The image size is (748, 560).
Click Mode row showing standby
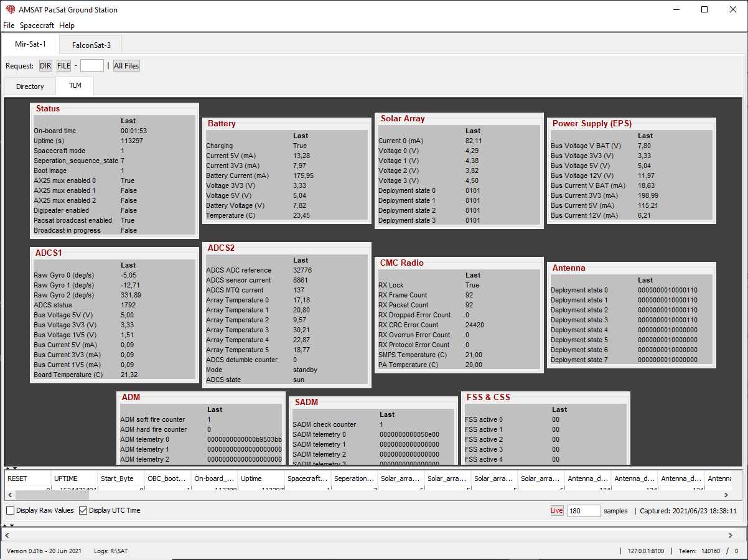point(287,370)
